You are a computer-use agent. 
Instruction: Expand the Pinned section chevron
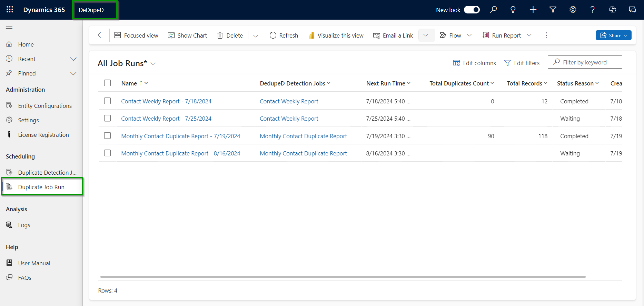coord(73,73)
